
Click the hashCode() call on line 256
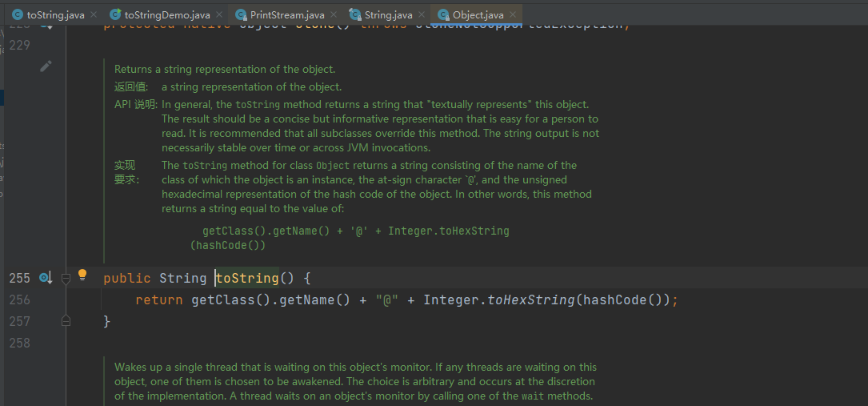point(624,300)
